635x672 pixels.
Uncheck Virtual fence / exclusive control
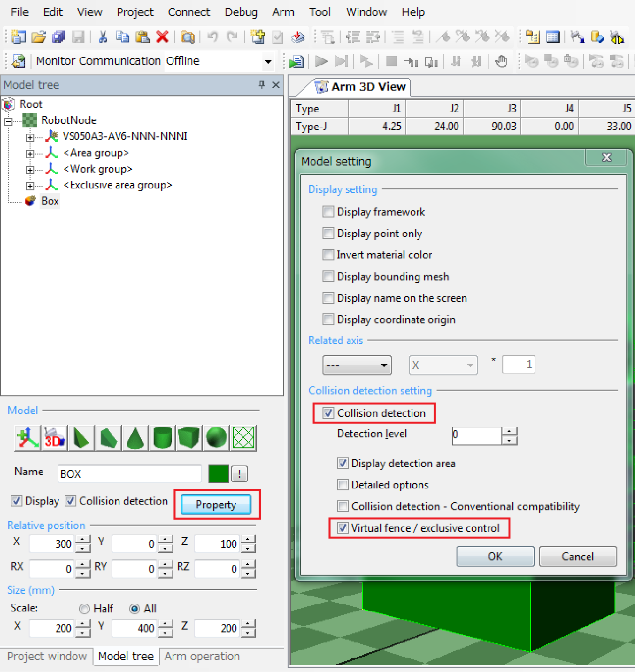click(x=343, y=528)
